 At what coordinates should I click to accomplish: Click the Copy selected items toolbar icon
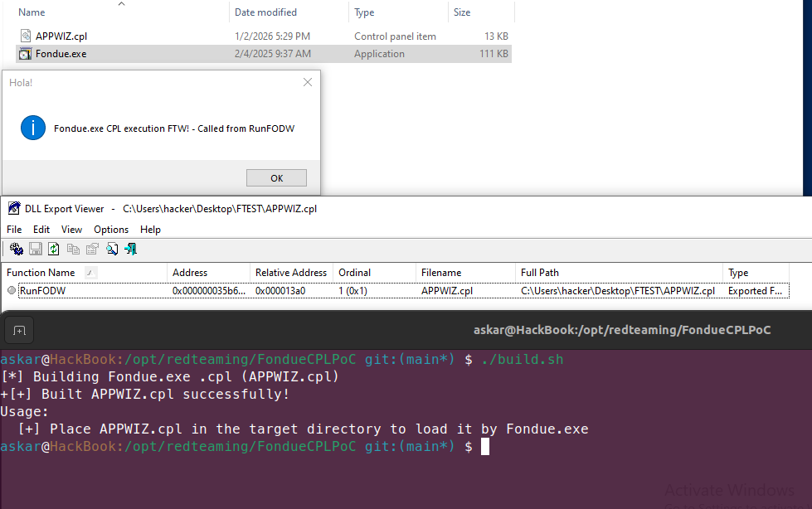[74, 249]
